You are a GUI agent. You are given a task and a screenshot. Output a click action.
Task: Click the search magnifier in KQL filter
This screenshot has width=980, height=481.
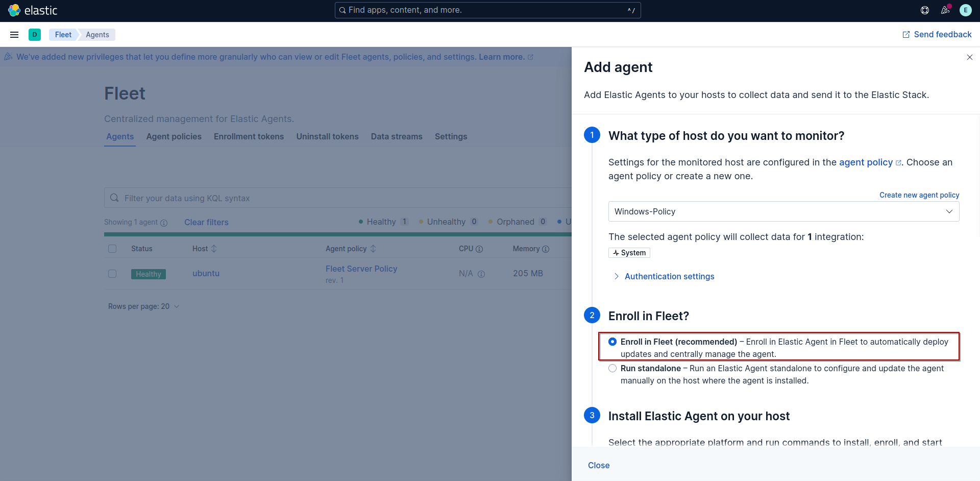click(114, 198)
